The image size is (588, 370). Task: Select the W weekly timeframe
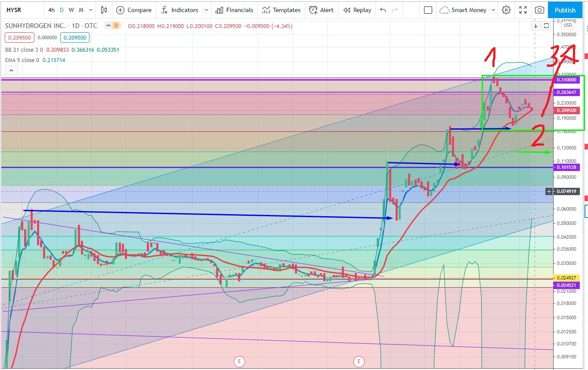(x=71, y=10)
